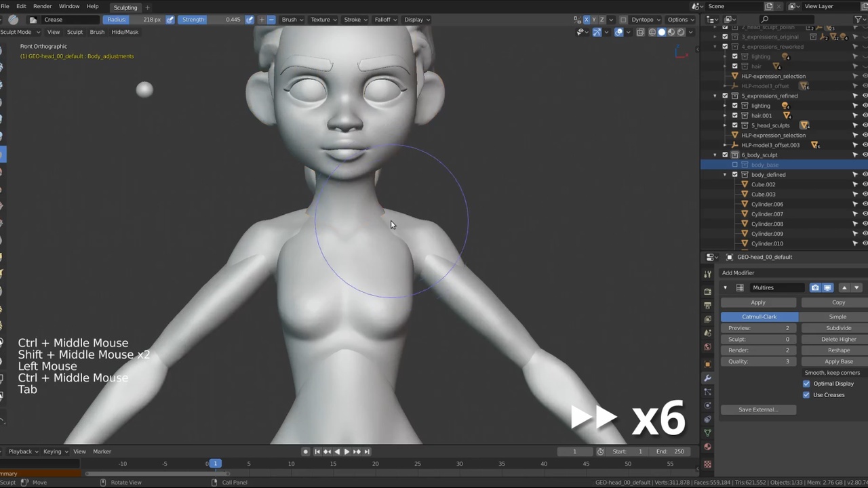
Task: Uncheck the Optimal Display checkbox
Action: (x=806, y=384)
